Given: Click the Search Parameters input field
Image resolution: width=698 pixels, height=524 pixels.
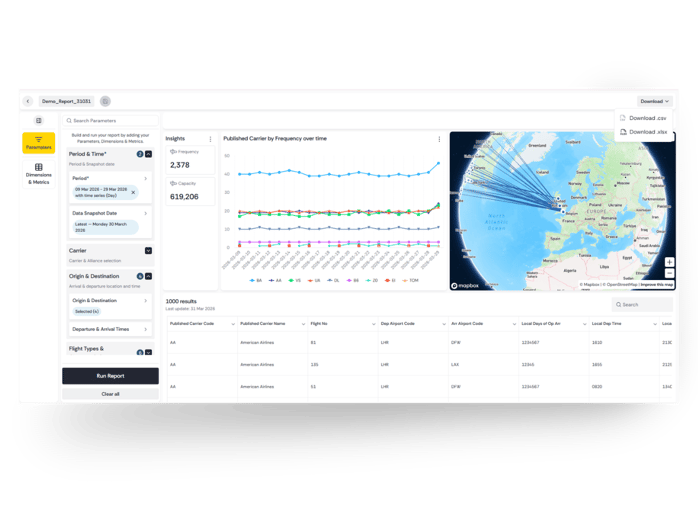Looking at the screenshot, I should click(x=110, y=121).
